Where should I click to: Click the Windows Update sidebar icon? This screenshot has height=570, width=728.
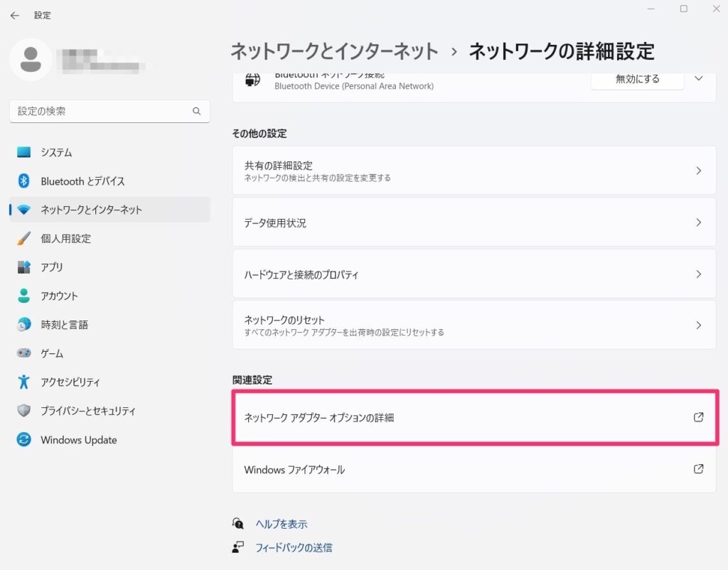24,440
